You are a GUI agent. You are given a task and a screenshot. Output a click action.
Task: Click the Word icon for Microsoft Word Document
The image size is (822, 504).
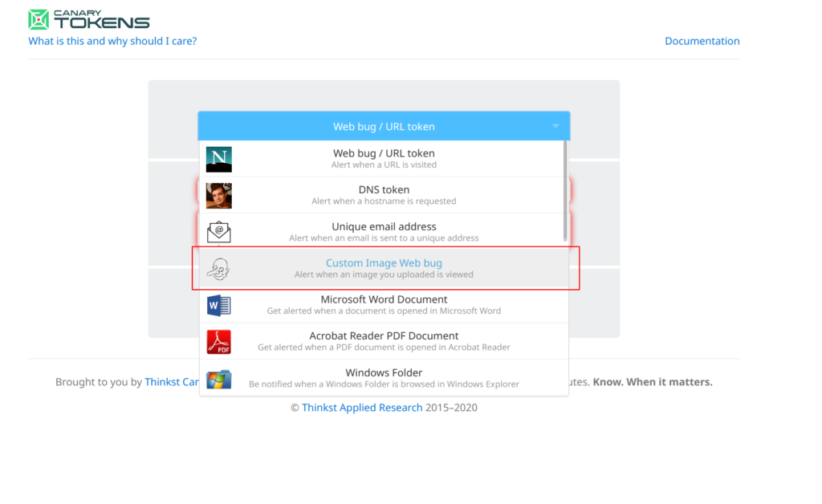218,306
